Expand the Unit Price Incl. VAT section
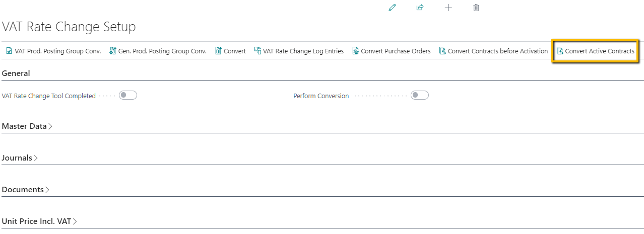The image size is (644, 234). click(39, 221)
